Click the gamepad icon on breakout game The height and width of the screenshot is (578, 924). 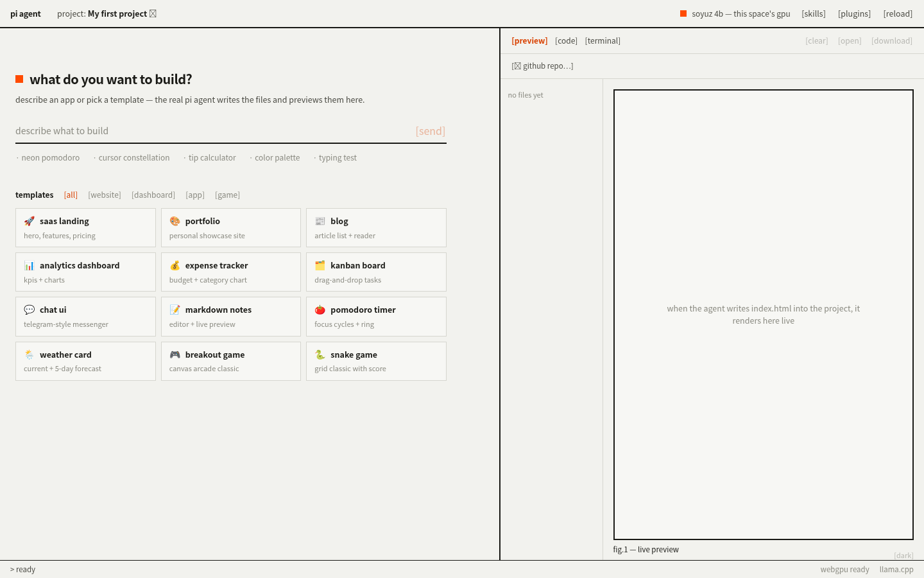pyautogui.click(x=175, y=355)
